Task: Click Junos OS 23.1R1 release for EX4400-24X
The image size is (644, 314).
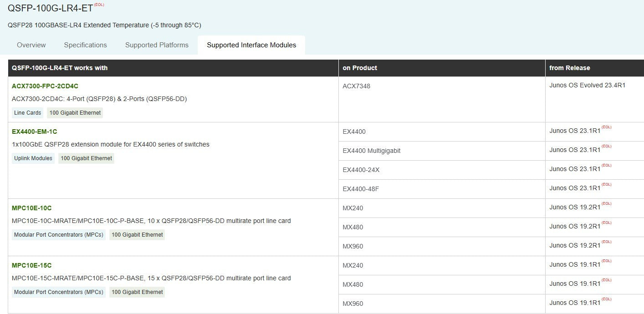Action: [x=575, y=169]
